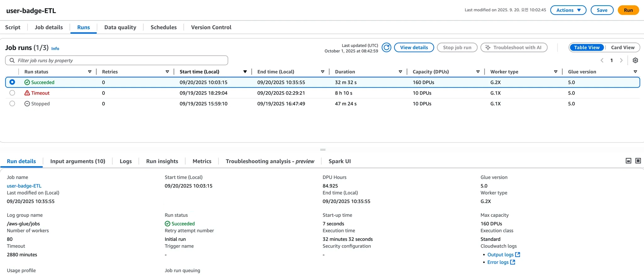Click next page arrow in pagination
Screen dimensions: 644x275
click(x=621, y=60)
